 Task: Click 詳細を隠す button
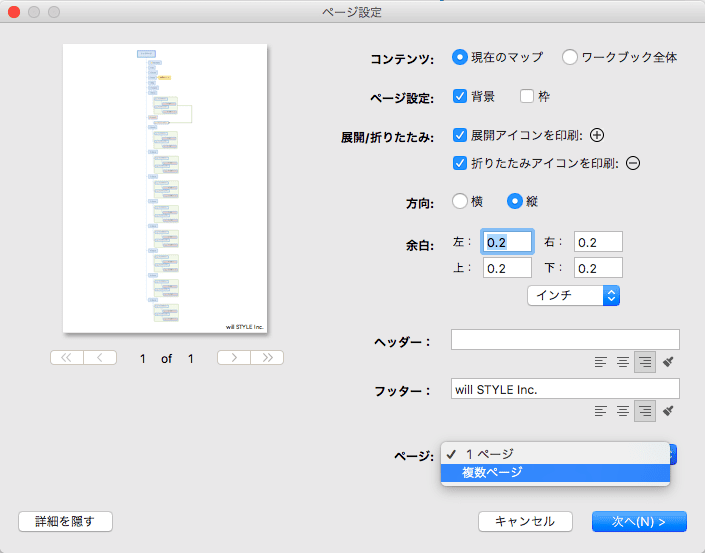[x=65, y=522]
